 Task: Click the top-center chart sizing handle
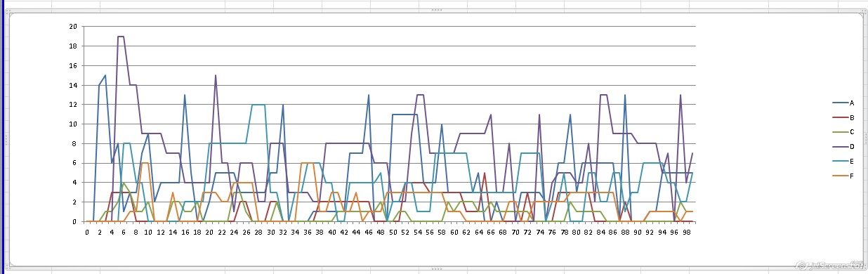coord(435,10)
